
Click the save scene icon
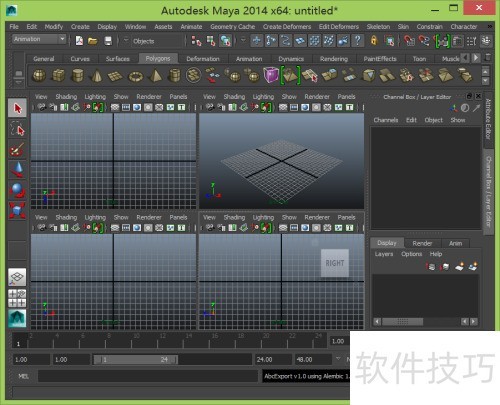pyautogui.click(x=108, y=41)
